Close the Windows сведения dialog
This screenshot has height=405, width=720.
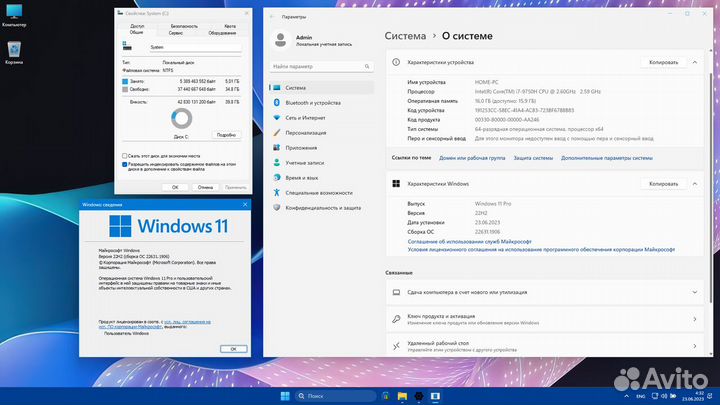(x=245, y=205)
